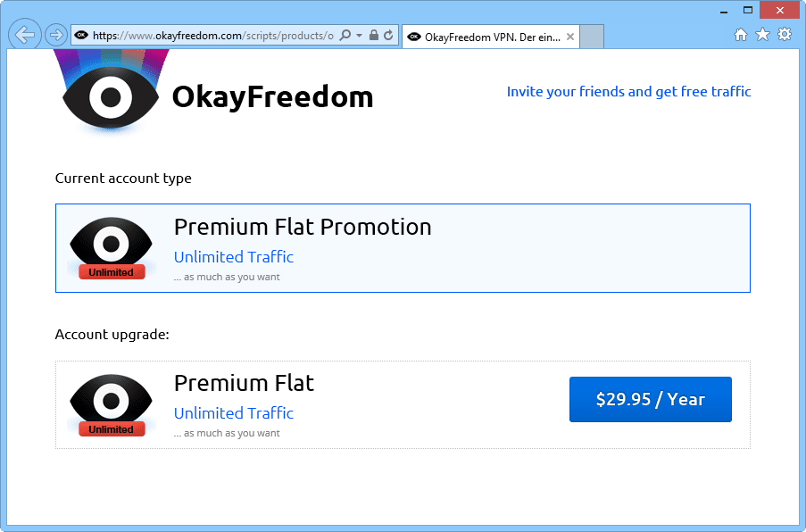Open the address bar dropdown arrow
Screen dimensions: 806x532
point(359,36)
